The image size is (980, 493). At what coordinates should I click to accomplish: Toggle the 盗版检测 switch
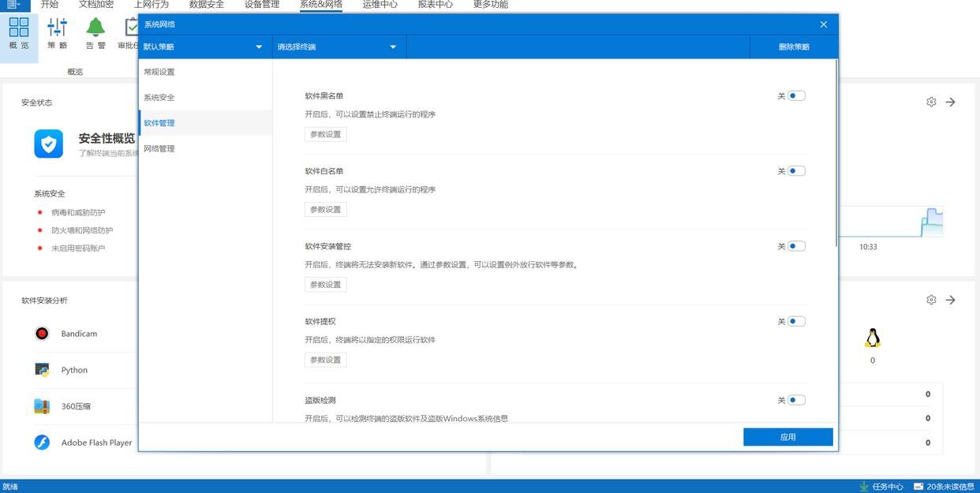[x=796, y=400]
